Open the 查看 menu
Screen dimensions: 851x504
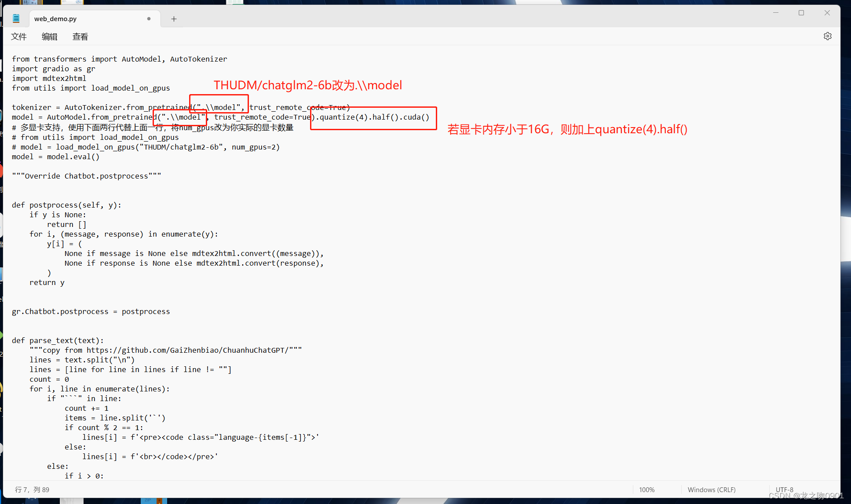pyautogui.click(x=80, y=37)
